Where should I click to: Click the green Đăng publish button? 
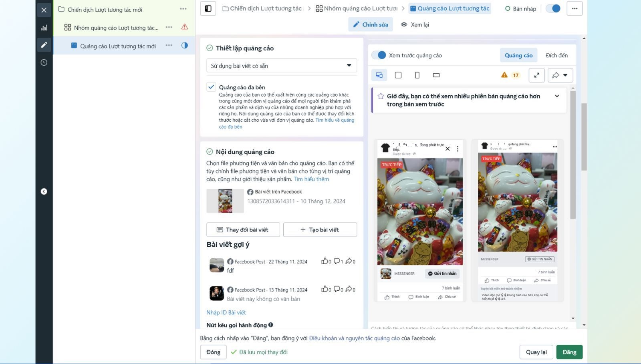click(x=569, y=352)
